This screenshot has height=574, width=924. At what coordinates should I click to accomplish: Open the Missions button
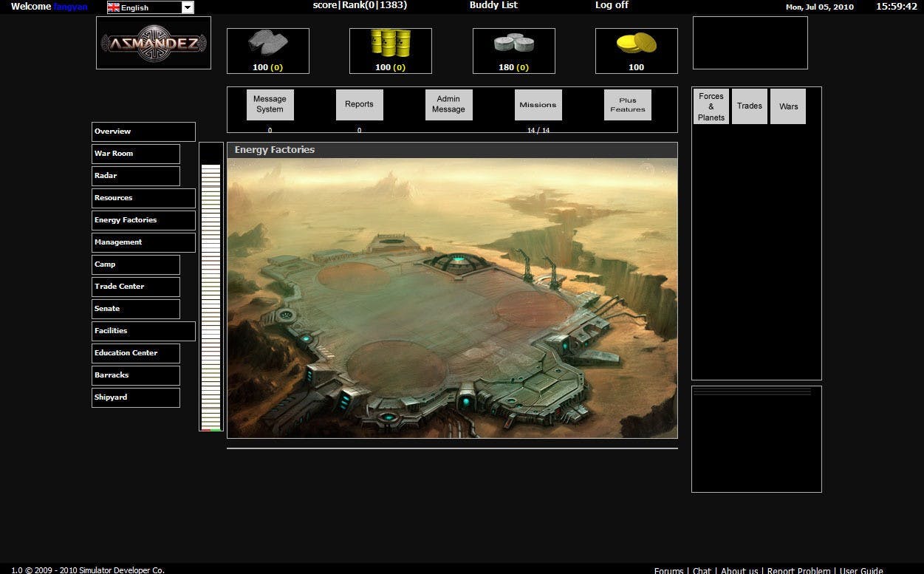[x=538, y=104]
